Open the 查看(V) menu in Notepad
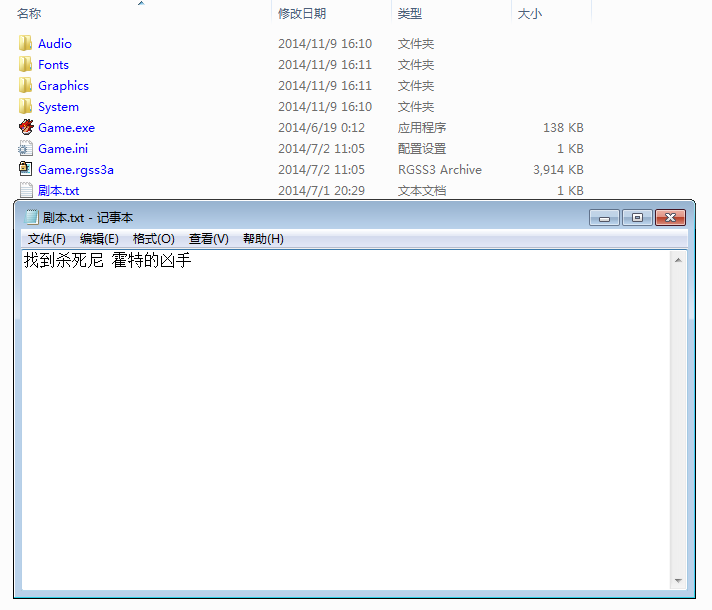Screen dimensions: 712x610 point(208,238)
